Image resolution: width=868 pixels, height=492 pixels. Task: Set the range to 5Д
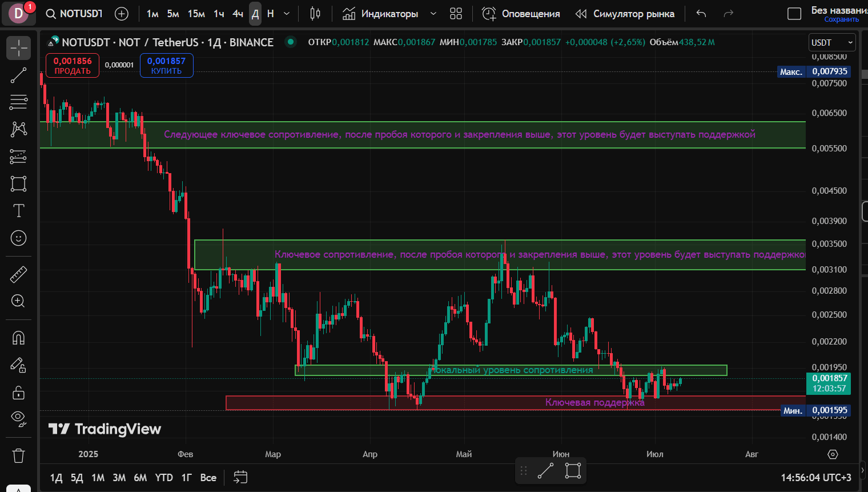(77, 477)
